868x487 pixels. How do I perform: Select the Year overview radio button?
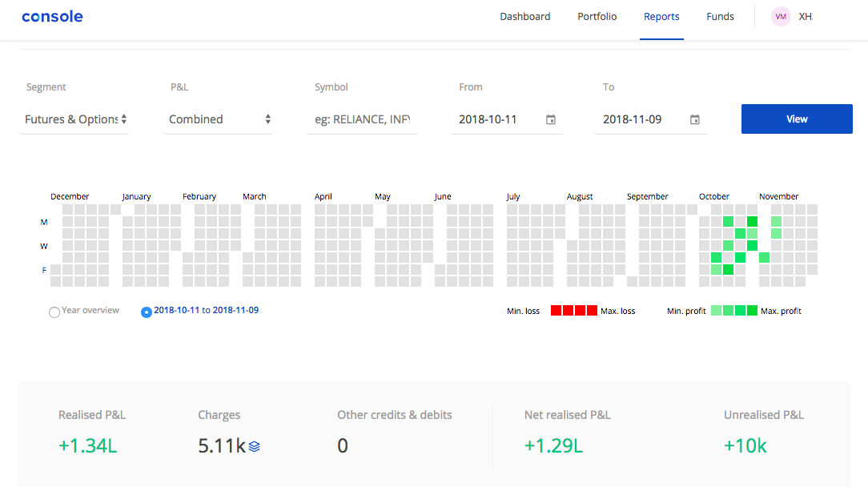pos(54,312)
